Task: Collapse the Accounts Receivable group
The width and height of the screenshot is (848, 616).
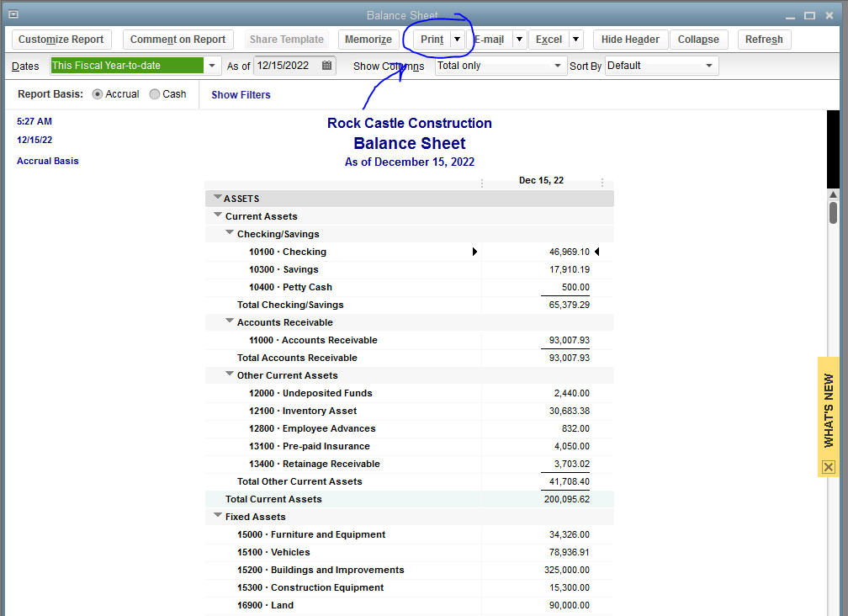Action: (230, 321)
